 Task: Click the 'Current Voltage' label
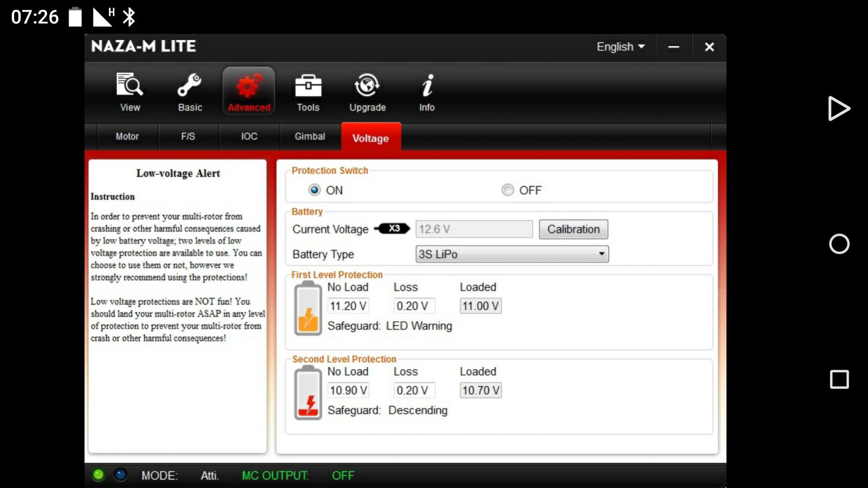click(x=330, y=229)
